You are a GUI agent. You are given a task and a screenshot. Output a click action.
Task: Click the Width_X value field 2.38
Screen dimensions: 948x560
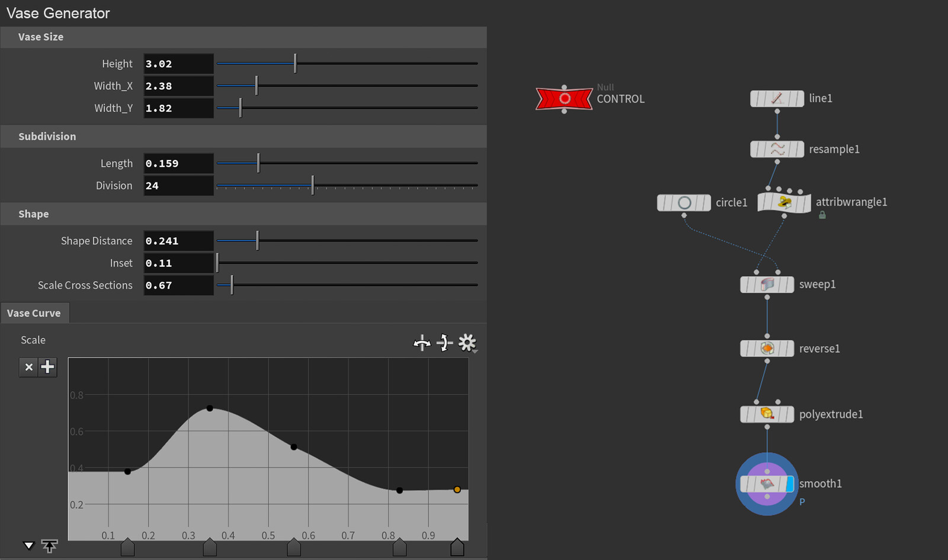point(178,85)
